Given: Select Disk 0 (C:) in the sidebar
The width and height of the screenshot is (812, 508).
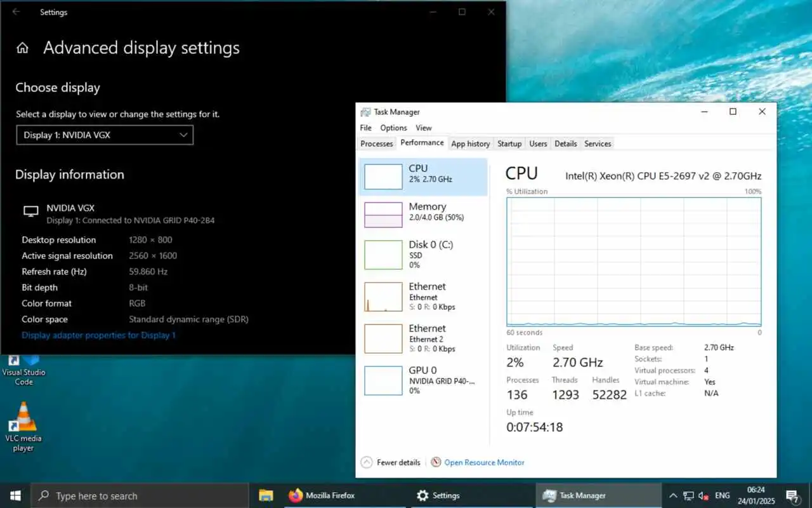Looking at the screenshot, I should point(423,254).
